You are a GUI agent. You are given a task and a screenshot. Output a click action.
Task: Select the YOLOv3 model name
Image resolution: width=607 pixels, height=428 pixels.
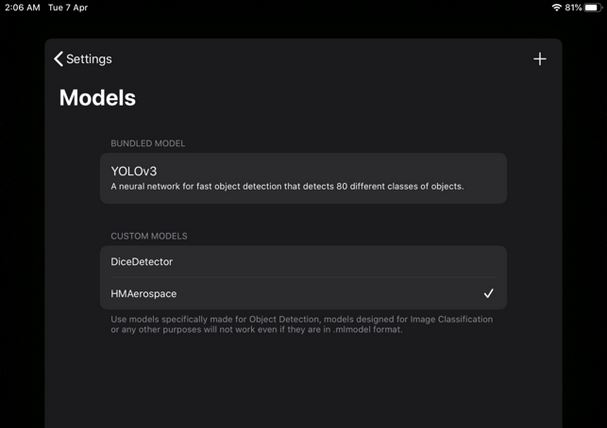tap(135, 170)
